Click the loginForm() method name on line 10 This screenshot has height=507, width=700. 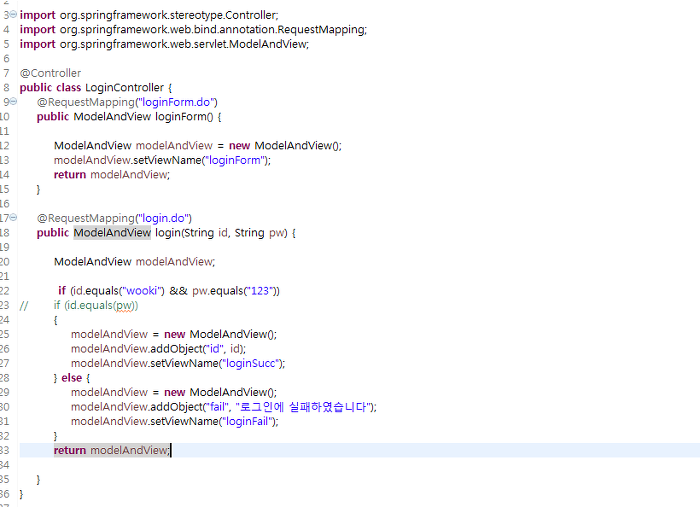[x=180, y=116]
